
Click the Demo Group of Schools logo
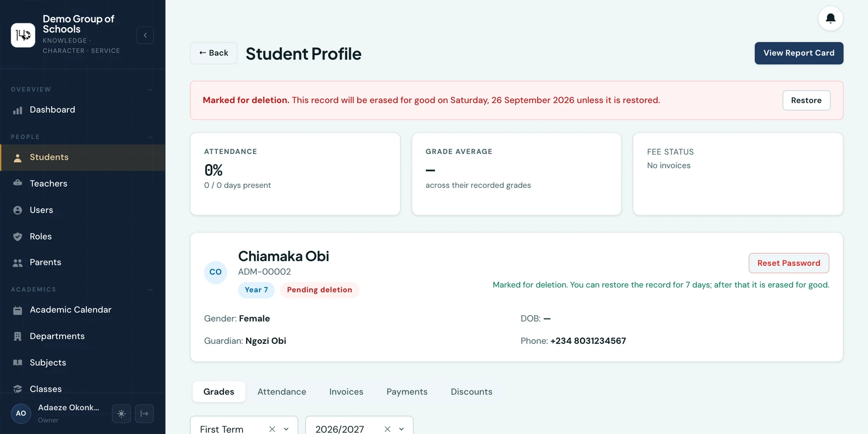[x=23, y=35]
